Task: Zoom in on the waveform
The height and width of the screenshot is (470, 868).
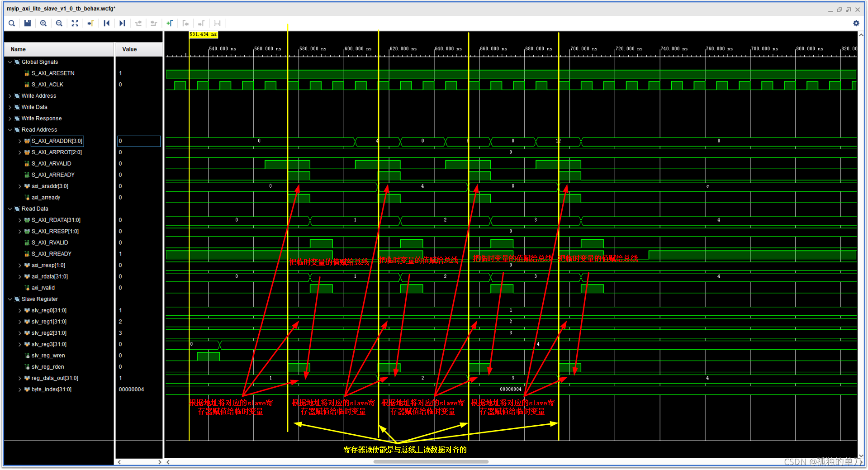Action: pyautogui.click(x=43, y=23)
